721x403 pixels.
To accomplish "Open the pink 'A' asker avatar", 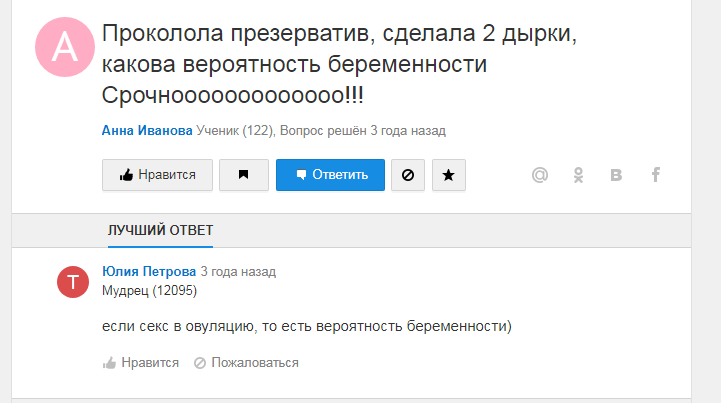I will coord(65,47).
